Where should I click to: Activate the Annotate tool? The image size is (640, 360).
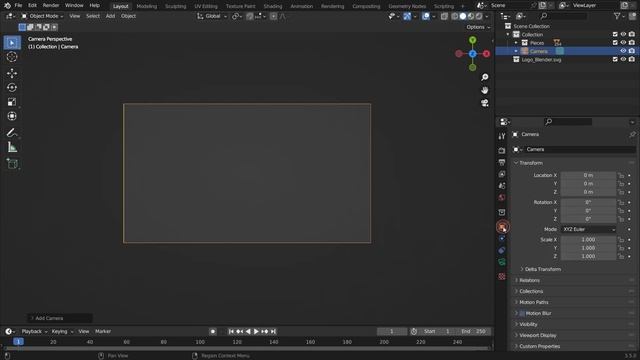(x=12, y=133)
